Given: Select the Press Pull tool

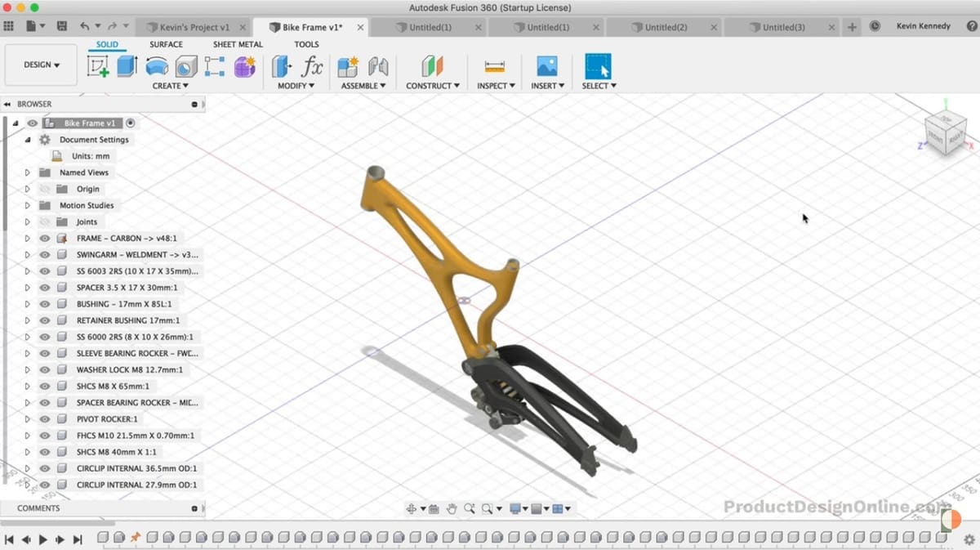Looking at the screenshot, I should pos(281,66).
